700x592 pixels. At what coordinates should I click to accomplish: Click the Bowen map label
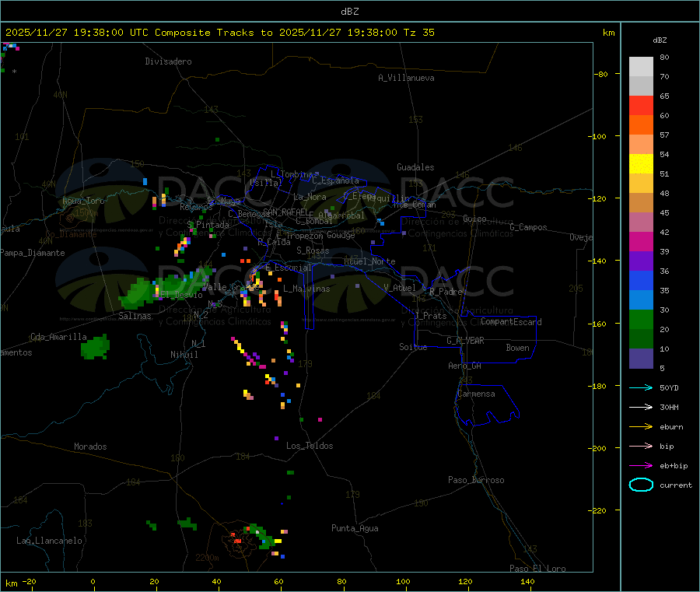(x=517, y=348)
